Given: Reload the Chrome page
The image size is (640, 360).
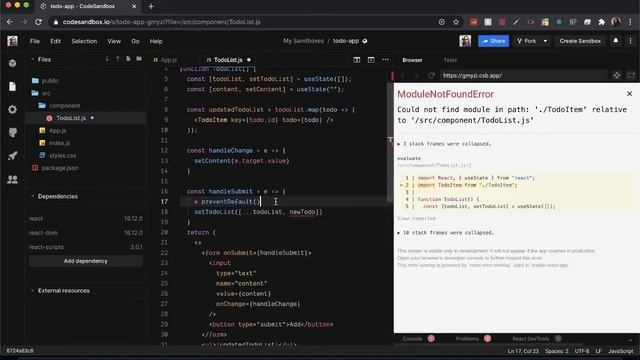Looking at the screenshot, I should [x=38, y=22].
